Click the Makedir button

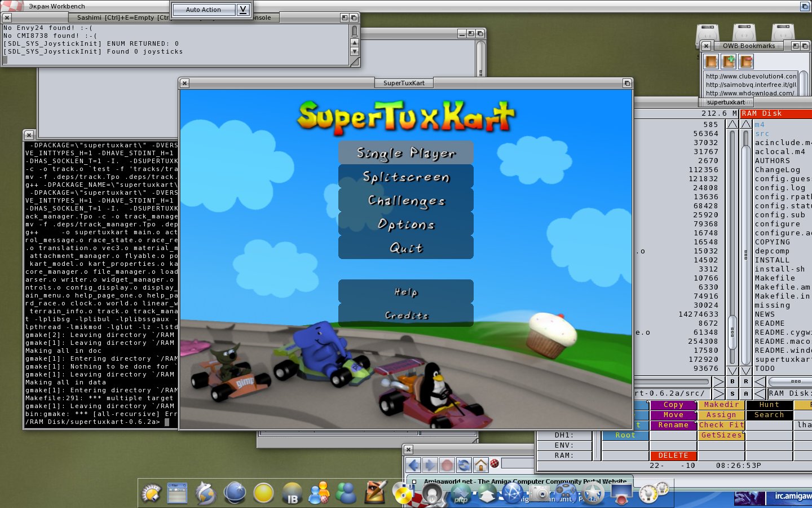(x=721, y=405)
